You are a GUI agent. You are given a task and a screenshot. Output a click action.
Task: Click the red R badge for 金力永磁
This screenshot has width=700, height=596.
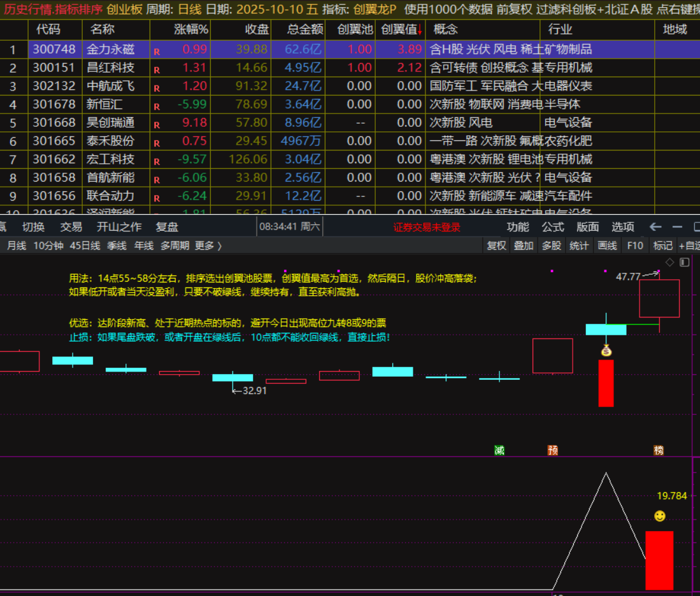pos(157,50)
